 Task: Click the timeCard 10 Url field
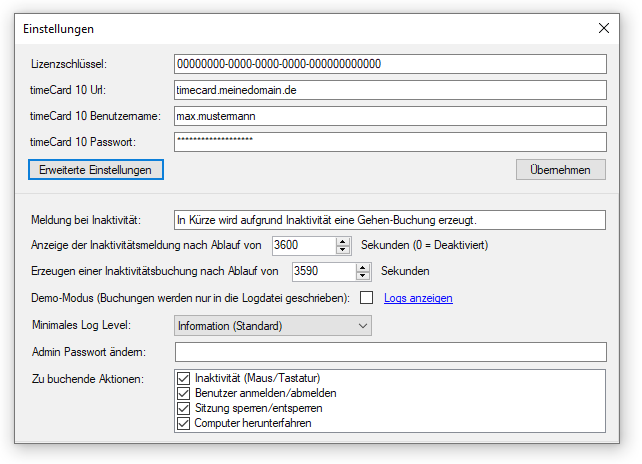pyautogui.click(x=390, y=90)
